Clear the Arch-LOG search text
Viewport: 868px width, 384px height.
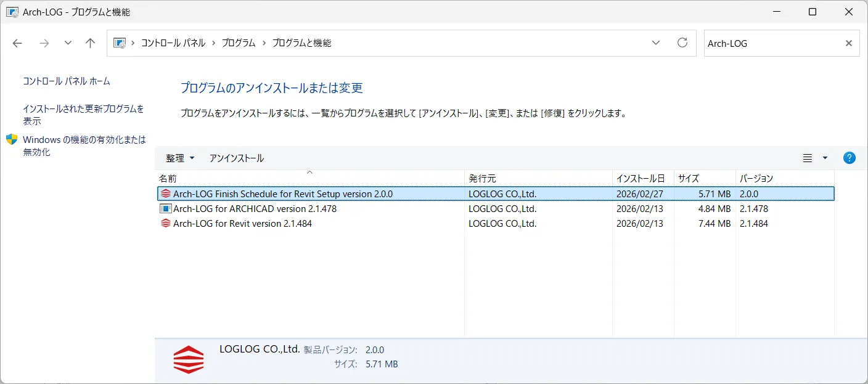click(x=849, y=43)
